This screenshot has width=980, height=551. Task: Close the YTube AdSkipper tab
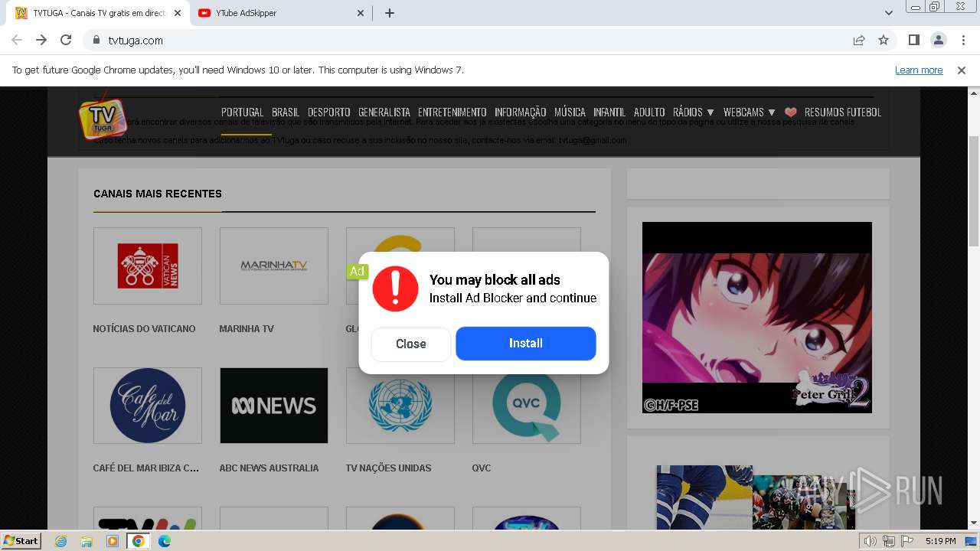coord(361,13)
